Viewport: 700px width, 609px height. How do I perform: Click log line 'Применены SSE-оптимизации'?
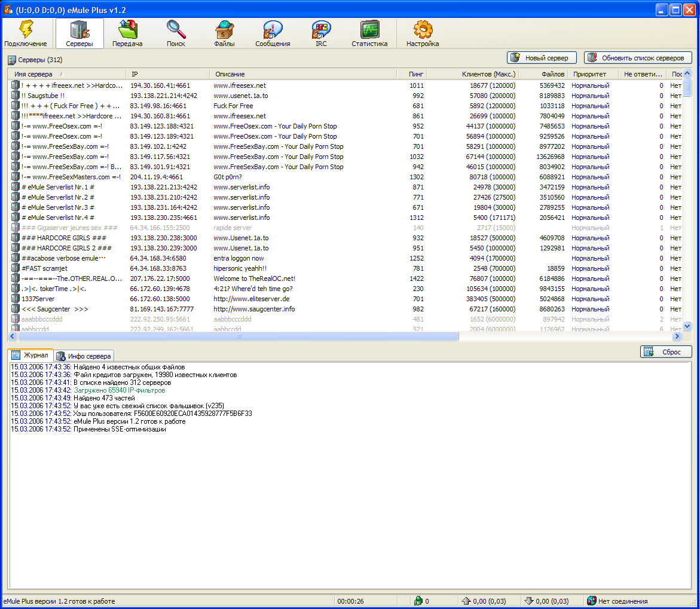pos(120,429)
